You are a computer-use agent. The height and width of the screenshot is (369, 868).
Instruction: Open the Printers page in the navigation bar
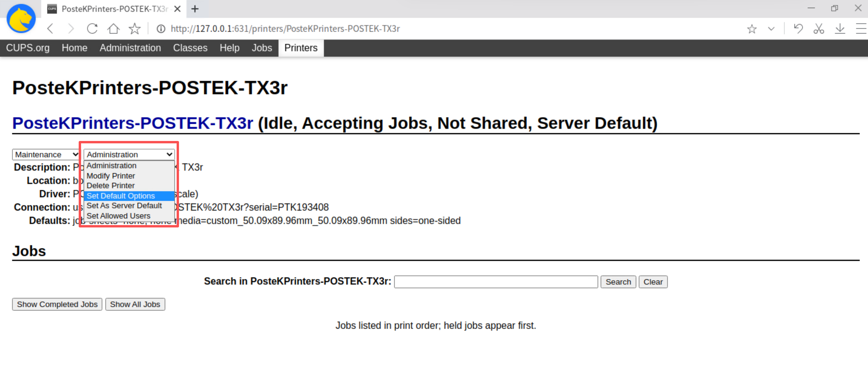point(301,48)
